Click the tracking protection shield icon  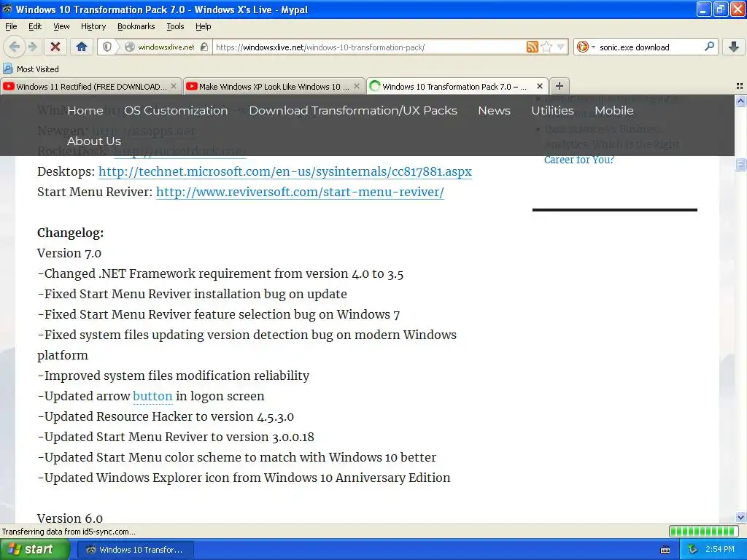tap(107, 47)
